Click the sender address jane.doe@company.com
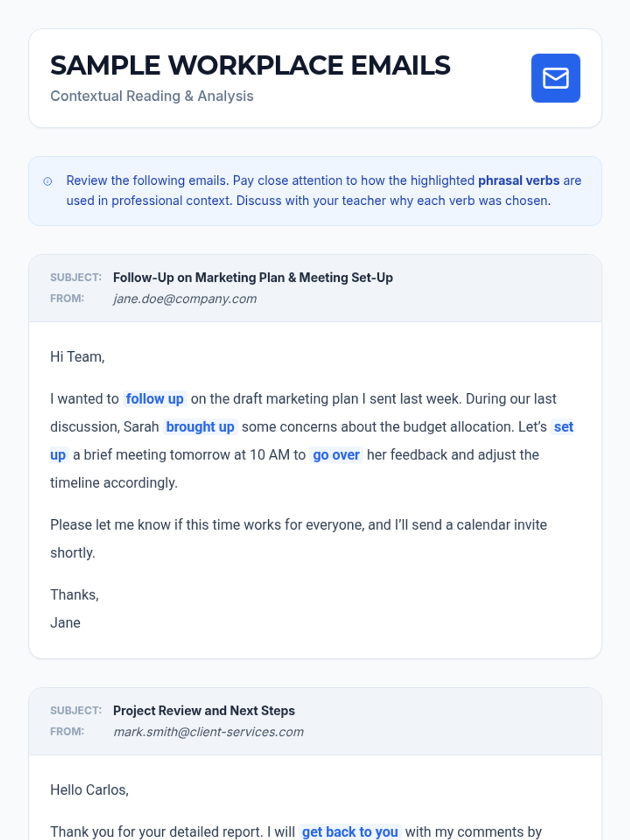Viewport: 630px width, 840px height. [x=185, y=299]
